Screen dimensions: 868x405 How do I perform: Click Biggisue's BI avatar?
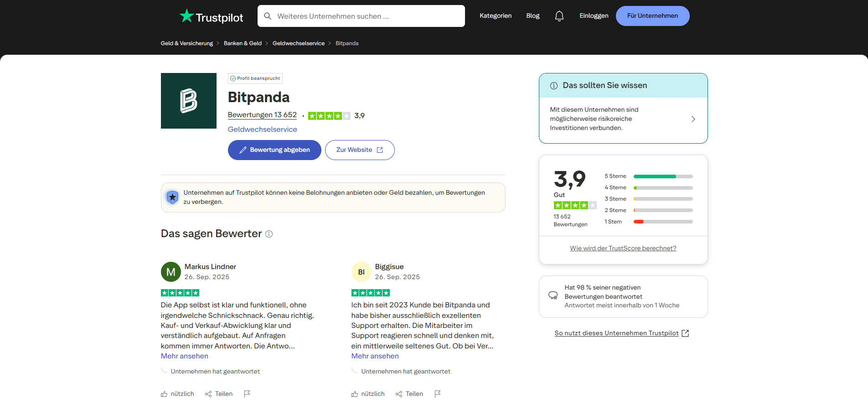click(362, 272)
